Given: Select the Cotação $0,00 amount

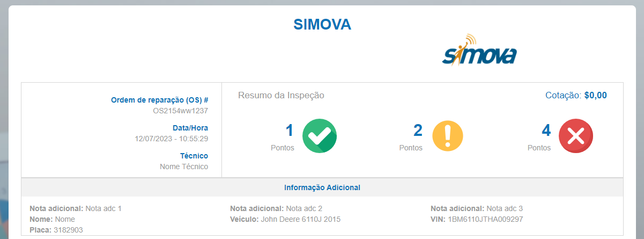Looking at the screenshot, I should pos(595,96).
